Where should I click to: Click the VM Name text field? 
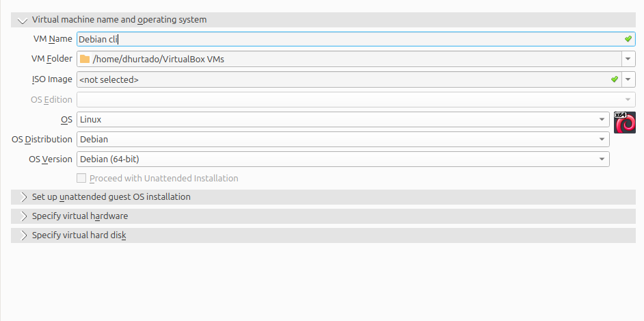pos(342,40)
